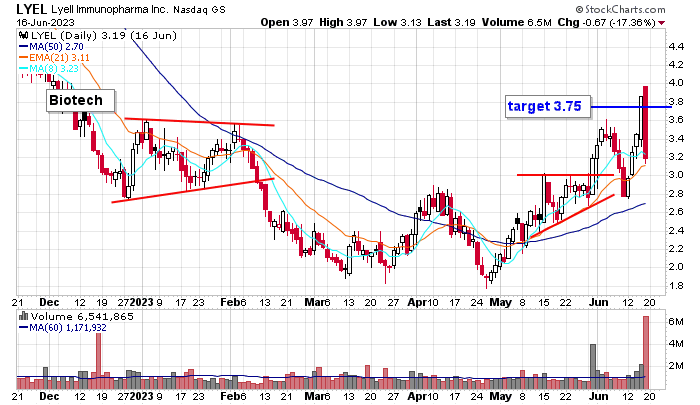Click the Volume 6,541,865 legend text
The width and height of the screenshot is (700, 405).
(x=82, y=317)
